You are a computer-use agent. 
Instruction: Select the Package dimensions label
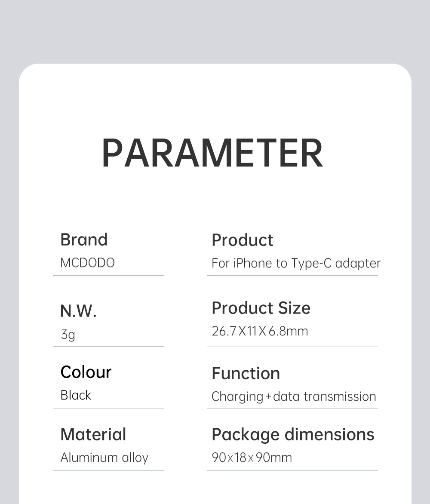[x=293, y=434]
